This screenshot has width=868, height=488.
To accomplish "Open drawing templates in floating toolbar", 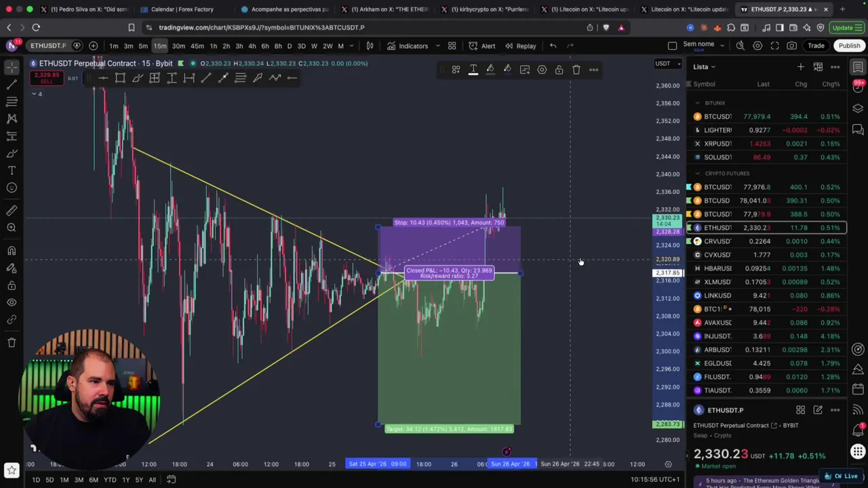I will (x=456, y=69).
